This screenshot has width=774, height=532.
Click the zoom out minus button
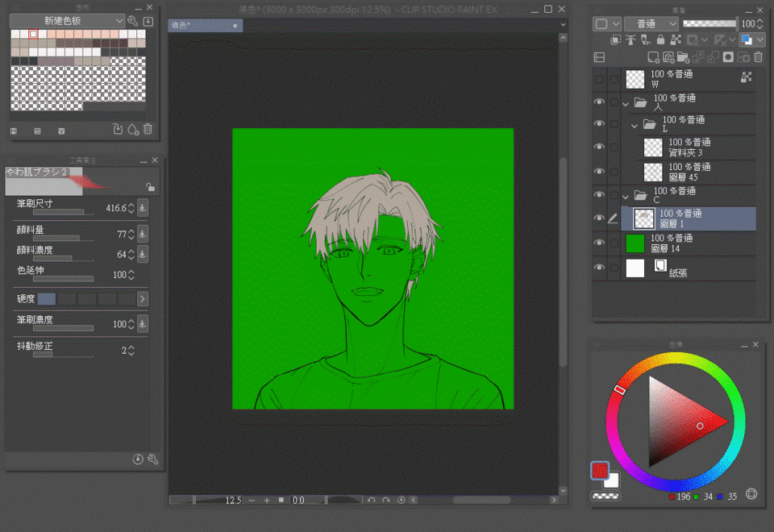pos(252,500)
